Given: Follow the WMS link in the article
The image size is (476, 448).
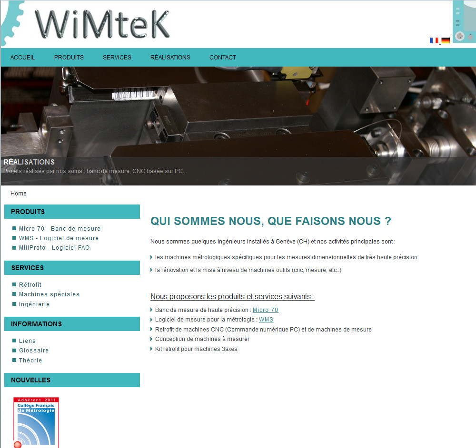Looking at the screenshot, I should pos(266,320).
